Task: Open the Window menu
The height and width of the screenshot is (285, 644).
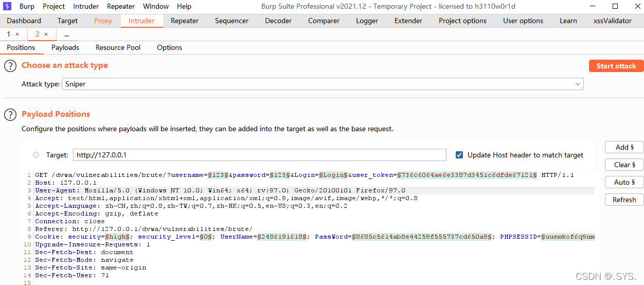Action: (x=156, y=6)
